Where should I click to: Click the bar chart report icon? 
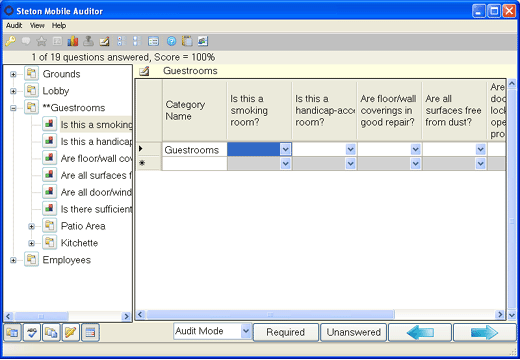[x=73, y=41]
